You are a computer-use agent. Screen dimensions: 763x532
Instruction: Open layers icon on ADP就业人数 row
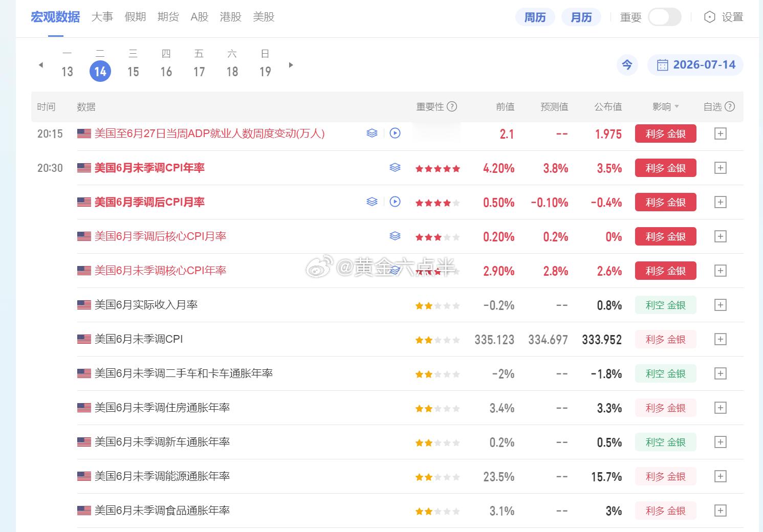(x=372, y=133)
